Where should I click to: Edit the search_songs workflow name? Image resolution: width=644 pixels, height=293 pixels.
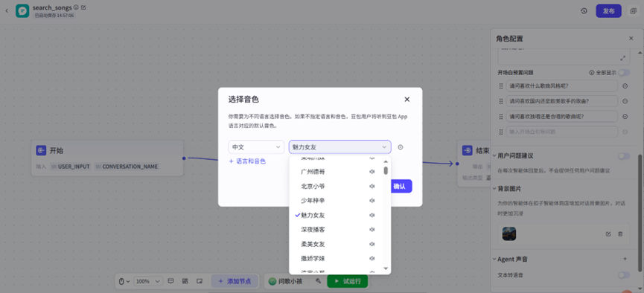[84, 7]
